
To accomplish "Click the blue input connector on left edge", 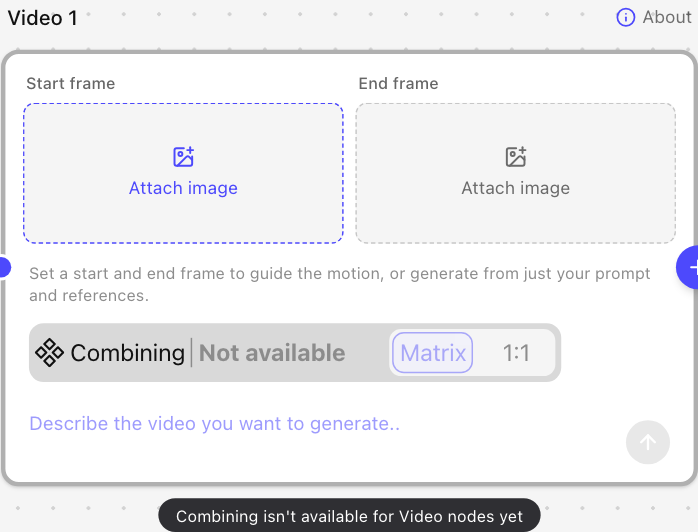I will pyautogui.click(x=4, y=267).
